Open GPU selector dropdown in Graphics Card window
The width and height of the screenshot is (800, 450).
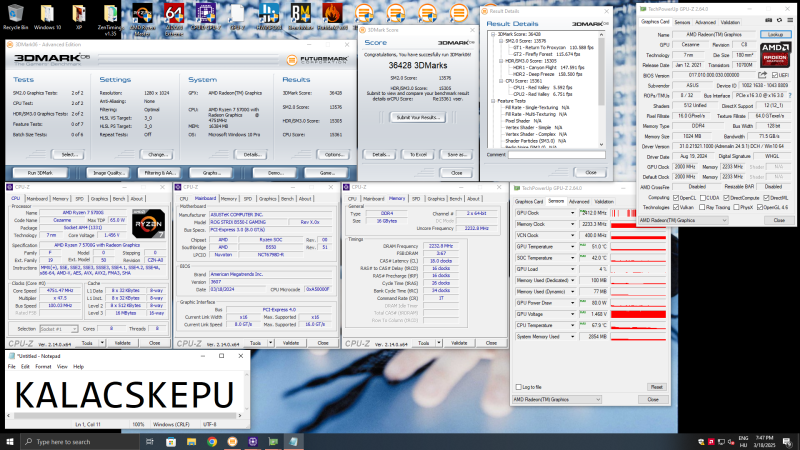click(x=683, y=220)
